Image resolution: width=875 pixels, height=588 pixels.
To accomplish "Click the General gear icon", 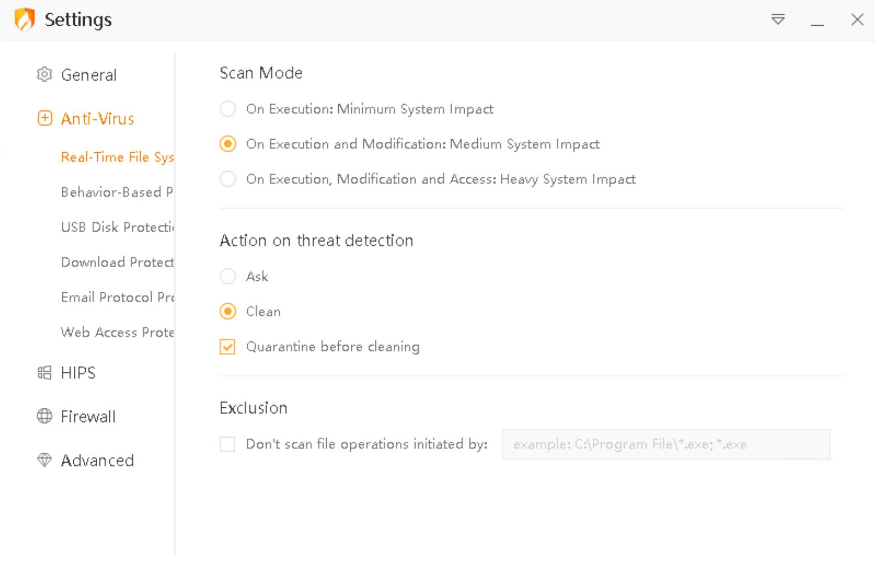I will [45, 74].
